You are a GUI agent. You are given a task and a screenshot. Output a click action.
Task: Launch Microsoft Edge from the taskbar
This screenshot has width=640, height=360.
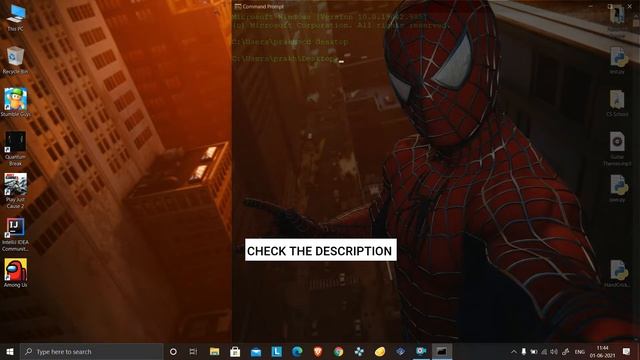(x=297, y=351)
